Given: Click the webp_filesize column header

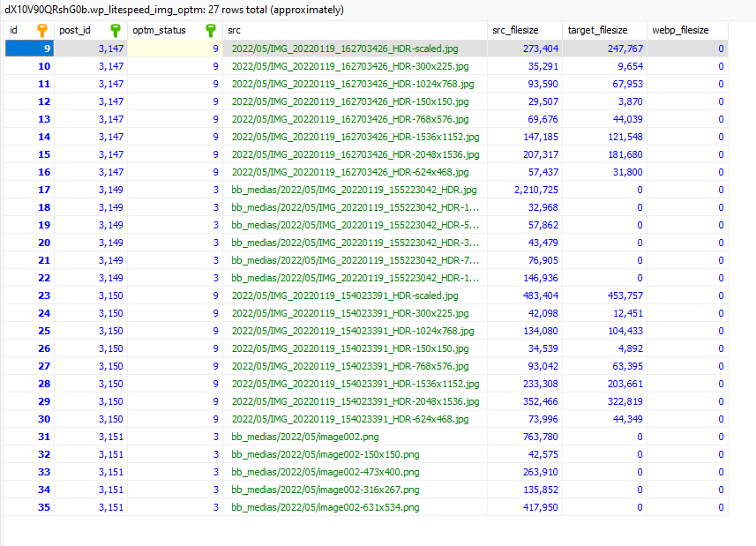Looking at the screenshot, I should (687, 30).
